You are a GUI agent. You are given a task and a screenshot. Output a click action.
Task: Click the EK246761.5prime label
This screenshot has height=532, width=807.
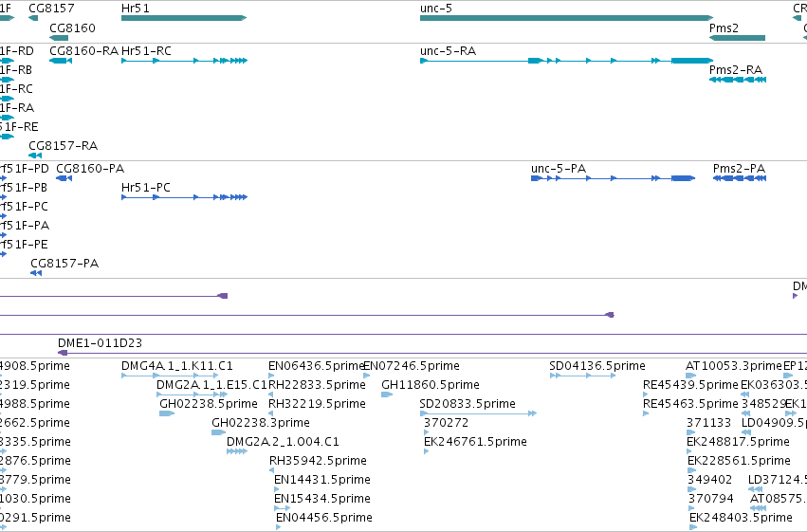pyautogui.click(x=475, y=442)
